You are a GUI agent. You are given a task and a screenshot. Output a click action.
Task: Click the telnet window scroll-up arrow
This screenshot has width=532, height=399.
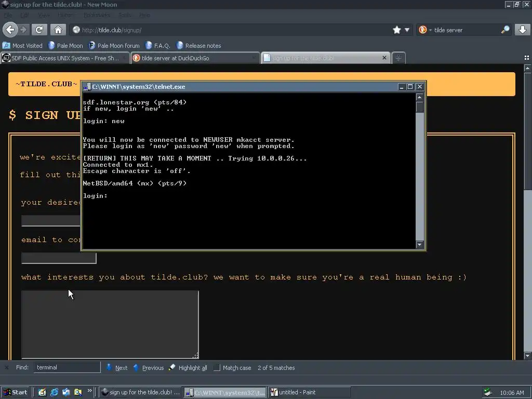point(420,97)
